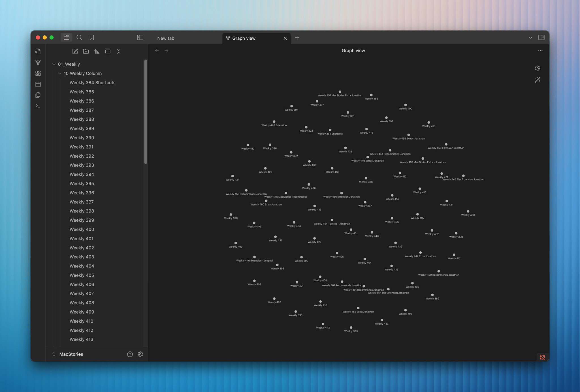Select the Weekly 415 graph node
The height and width of the screenshot is (392, 580).
click(428, 123)
